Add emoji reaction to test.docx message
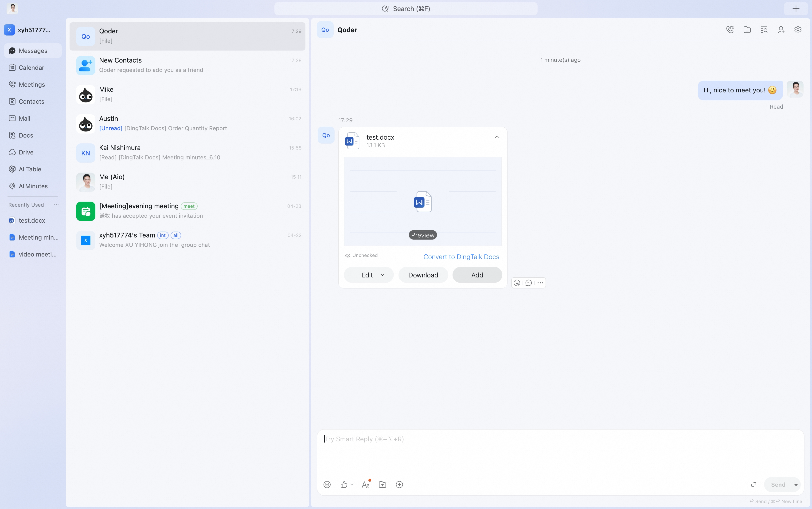This screenshot has height=509, width=812. pyautogui.click(x=517, y=283)
